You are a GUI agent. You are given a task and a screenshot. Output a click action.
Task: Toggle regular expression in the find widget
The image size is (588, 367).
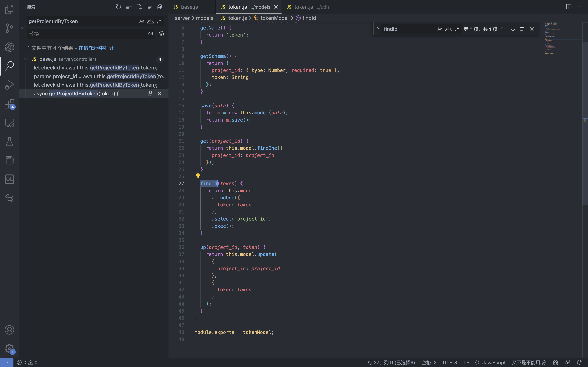click(457, 29)
